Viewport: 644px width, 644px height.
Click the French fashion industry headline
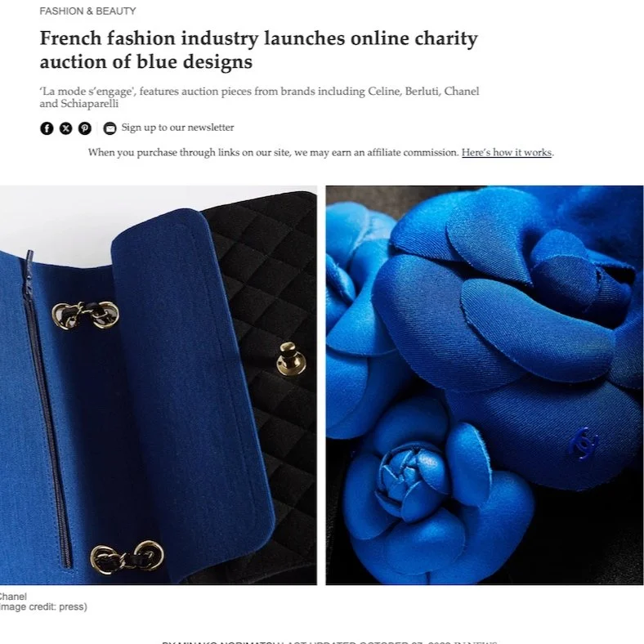click(x=259, y=50)
